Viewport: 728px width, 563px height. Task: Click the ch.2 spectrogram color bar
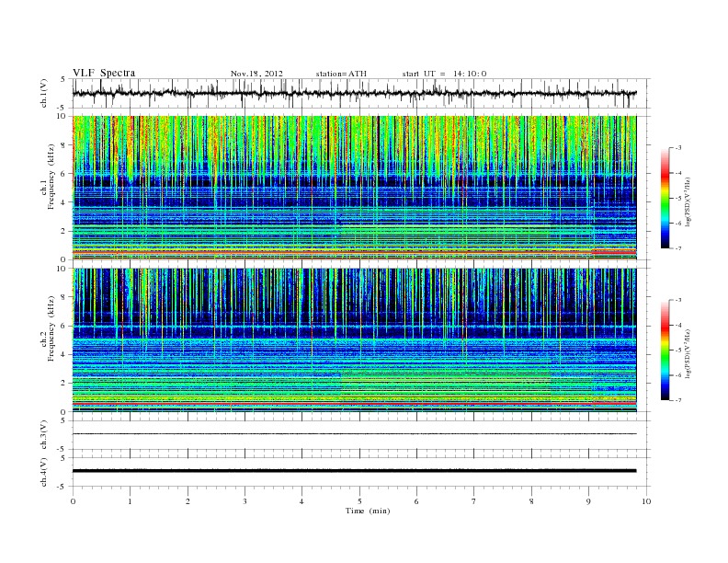click(x=665, y=350)
